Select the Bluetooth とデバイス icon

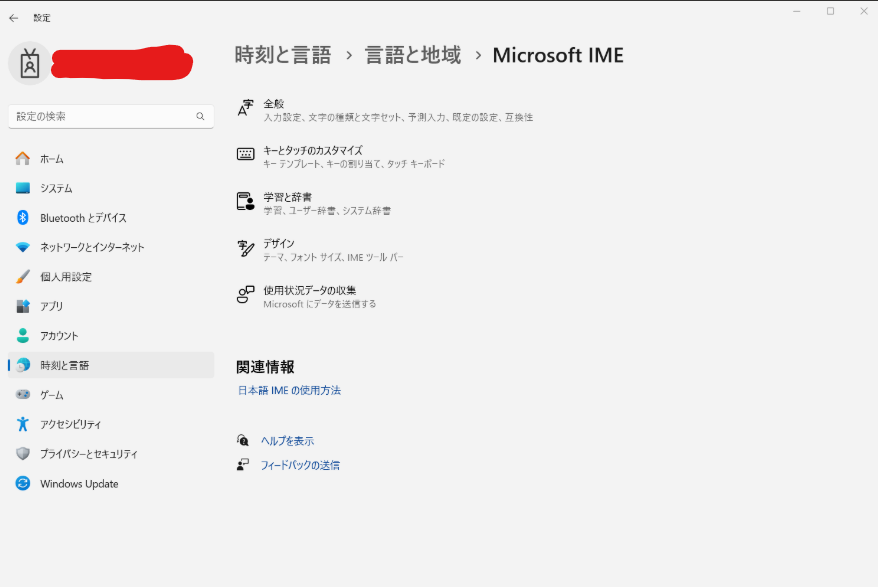[x=23, y=218]
